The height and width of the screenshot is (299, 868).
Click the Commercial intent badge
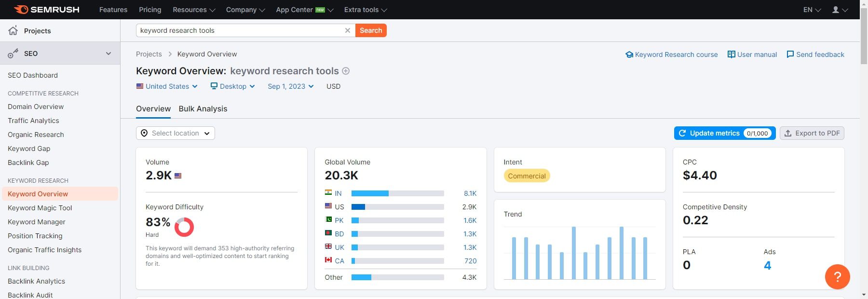click(x=527, y=176)
